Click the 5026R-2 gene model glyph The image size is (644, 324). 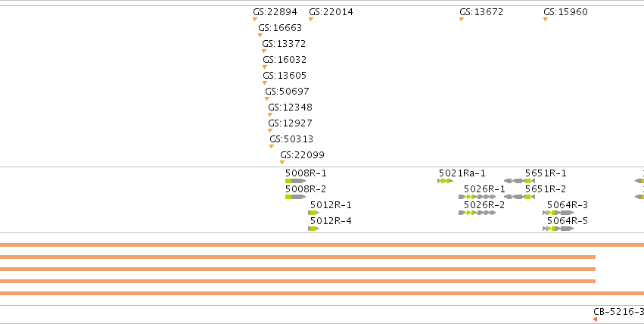[x=478, y=213]
